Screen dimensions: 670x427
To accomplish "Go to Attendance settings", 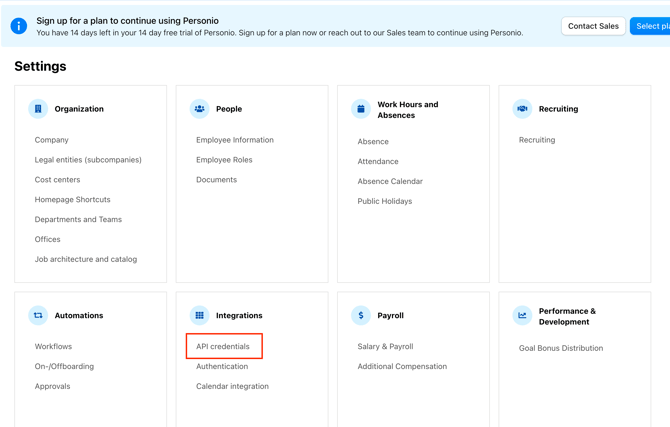I will point(378,162).
